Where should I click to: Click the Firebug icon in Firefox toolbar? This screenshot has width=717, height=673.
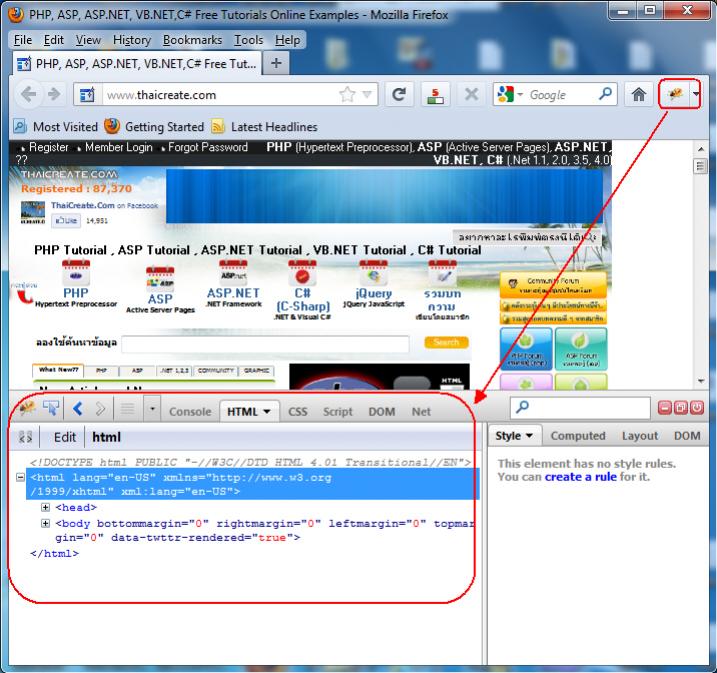[x=675, y=94]
